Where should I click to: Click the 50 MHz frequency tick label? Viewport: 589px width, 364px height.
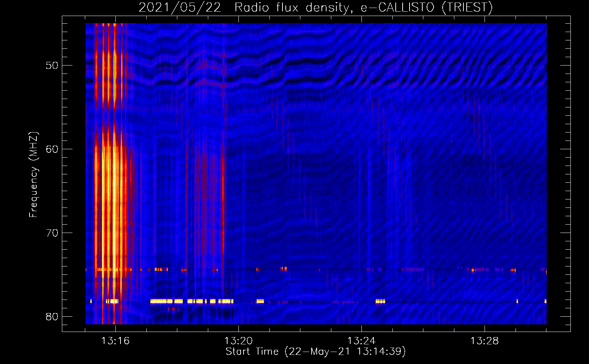52,66
